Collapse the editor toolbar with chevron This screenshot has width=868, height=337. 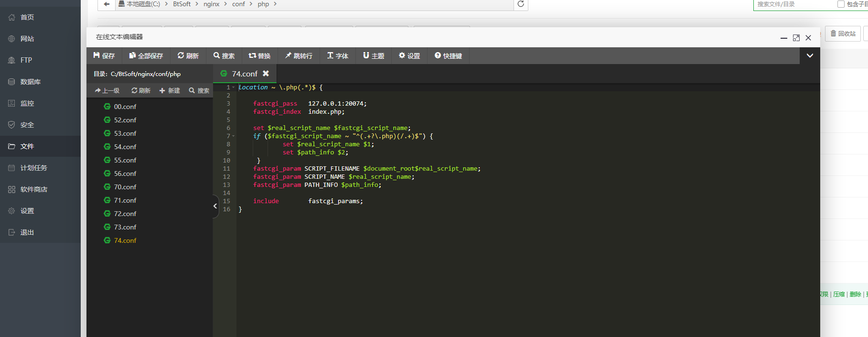[x=810, y=55]
